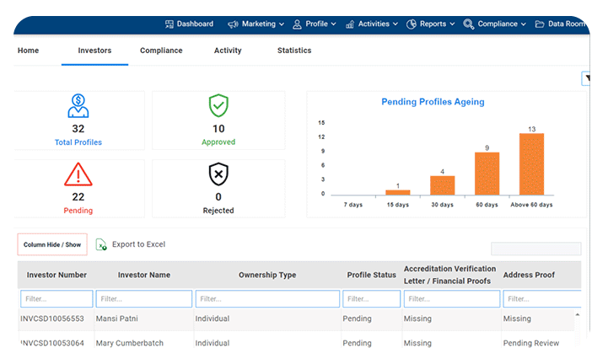Click the Address Proof filter field
Image resolution: width=608 pixels, height=364 pixels.
pos(541,299)
